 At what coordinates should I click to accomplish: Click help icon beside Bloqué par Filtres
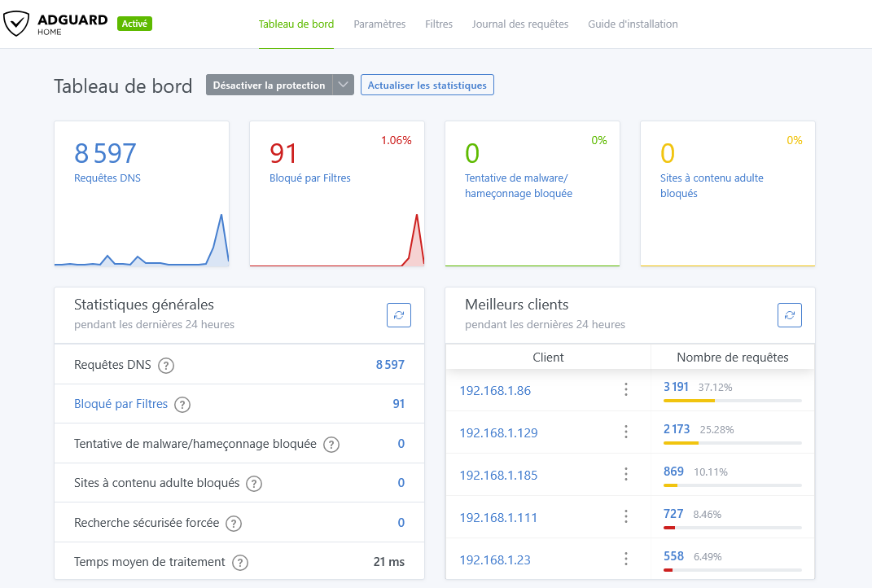(x=182, y=405)
